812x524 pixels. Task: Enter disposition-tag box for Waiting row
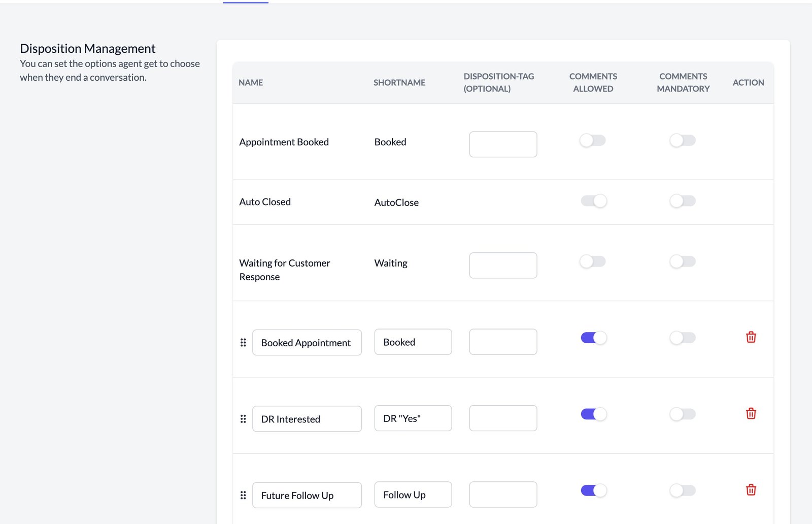pos(503,266)
